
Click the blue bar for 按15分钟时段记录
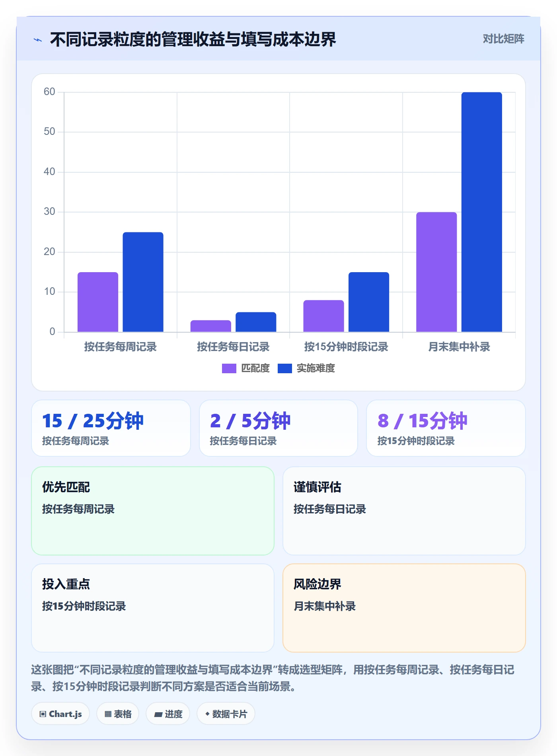click(369, 302)
